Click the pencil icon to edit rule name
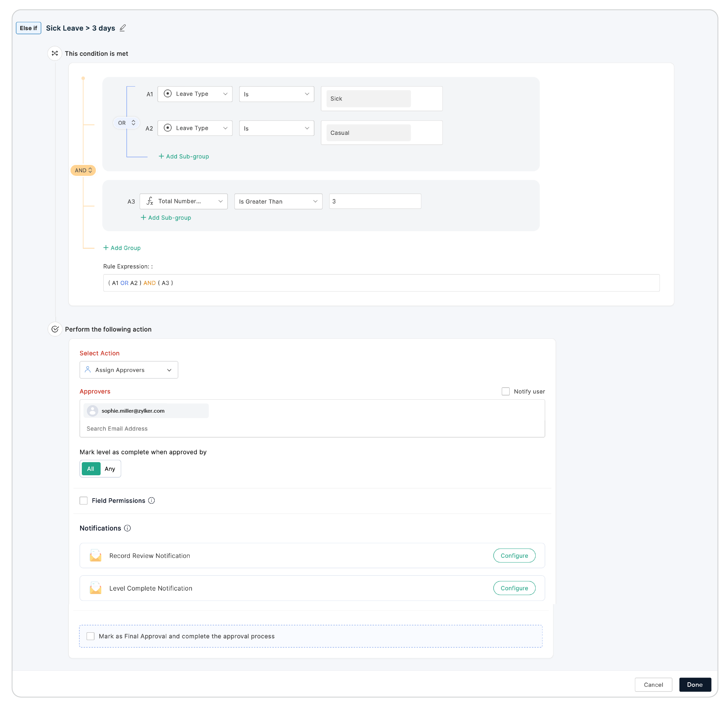The height and width of the screenshot is (709, 728). click(123, 28)
